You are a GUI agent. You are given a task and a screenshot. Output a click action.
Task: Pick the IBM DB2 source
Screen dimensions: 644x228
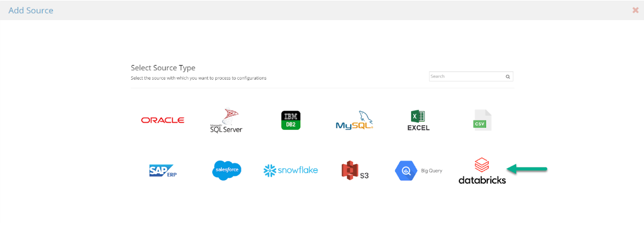291,120
